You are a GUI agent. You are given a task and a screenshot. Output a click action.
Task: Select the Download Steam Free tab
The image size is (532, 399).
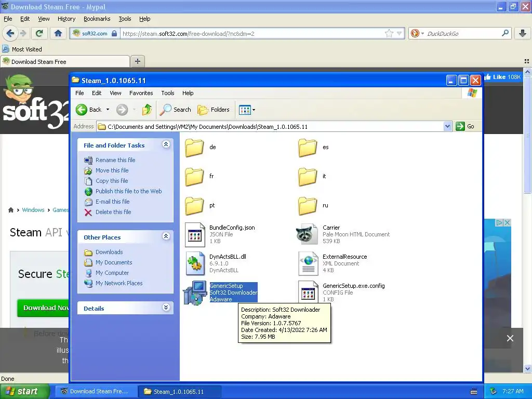[65, 61]
